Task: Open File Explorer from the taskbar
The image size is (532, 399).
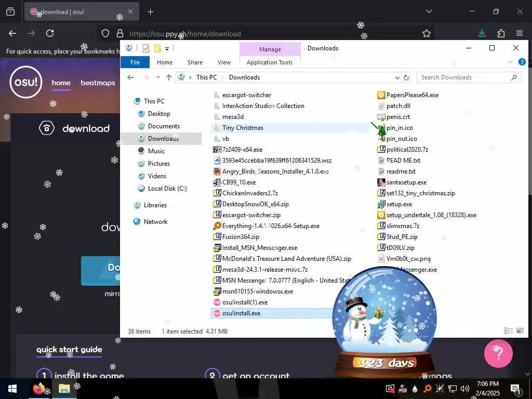Action: pyautogui.click(x=64, y=389)
